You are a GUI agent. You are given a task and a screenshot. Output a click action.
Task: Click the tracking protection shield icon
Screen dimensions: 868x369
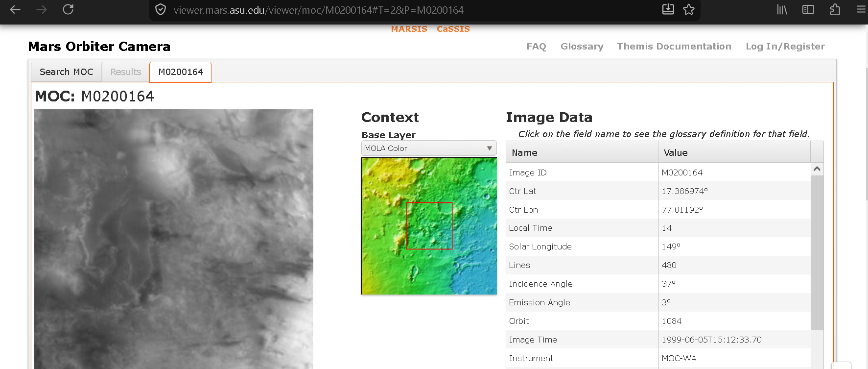tap(161, 10)
